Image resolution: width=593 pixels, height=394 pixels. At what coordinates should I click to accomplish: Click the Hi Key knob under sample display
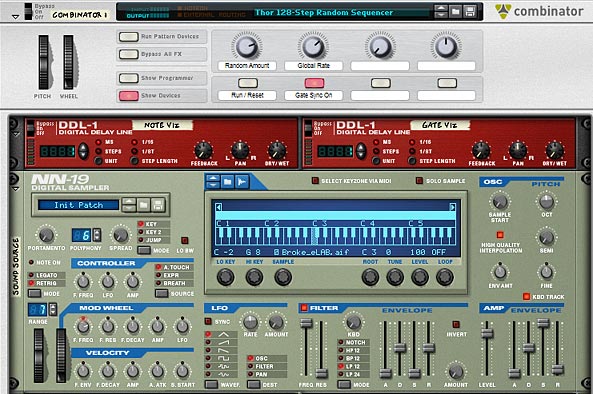[254, 277]
